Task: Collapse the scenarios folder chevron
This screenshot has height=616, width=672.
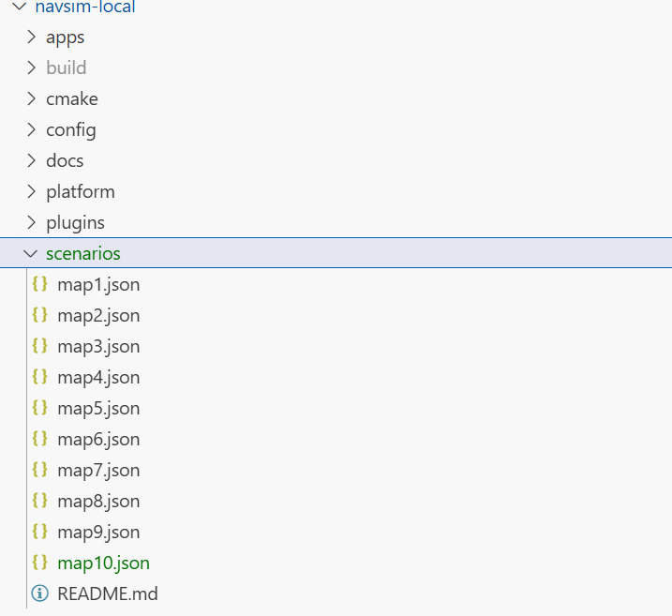Action: click(31, 253)
